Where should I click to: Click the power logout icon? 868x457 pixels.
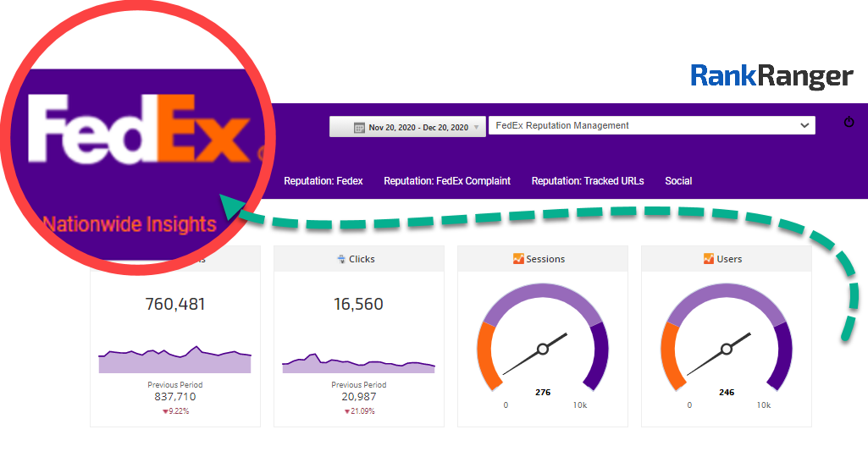tap(849, 122)
